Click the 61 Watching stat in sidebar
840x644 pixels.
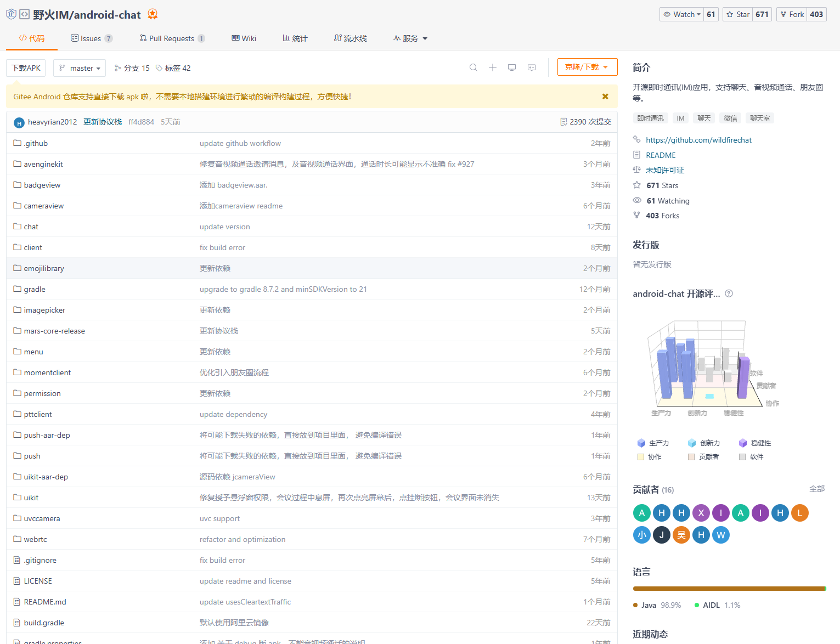tap(668, 201)
